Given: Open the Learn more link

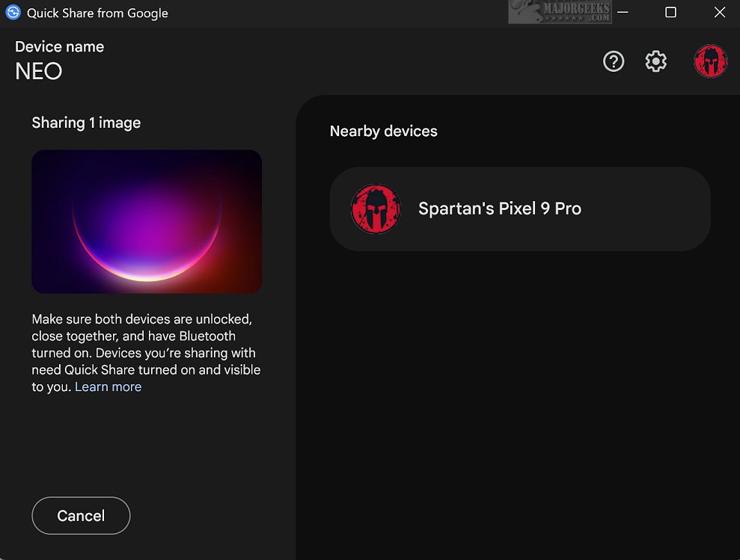Looking at the screenshot, I should [x=108, y=387].
